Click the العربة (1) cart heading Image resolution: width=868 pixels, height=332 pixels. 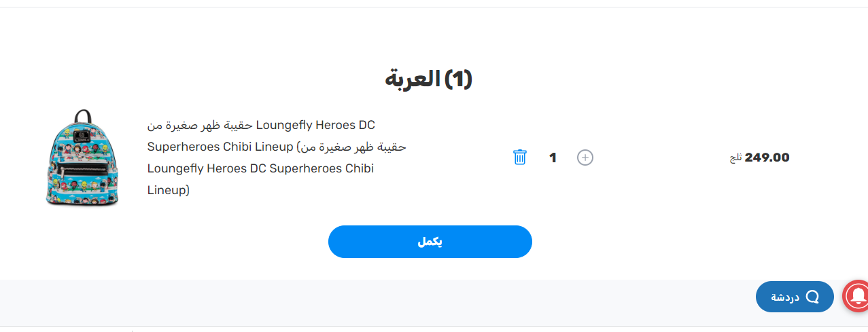point(428,79)
